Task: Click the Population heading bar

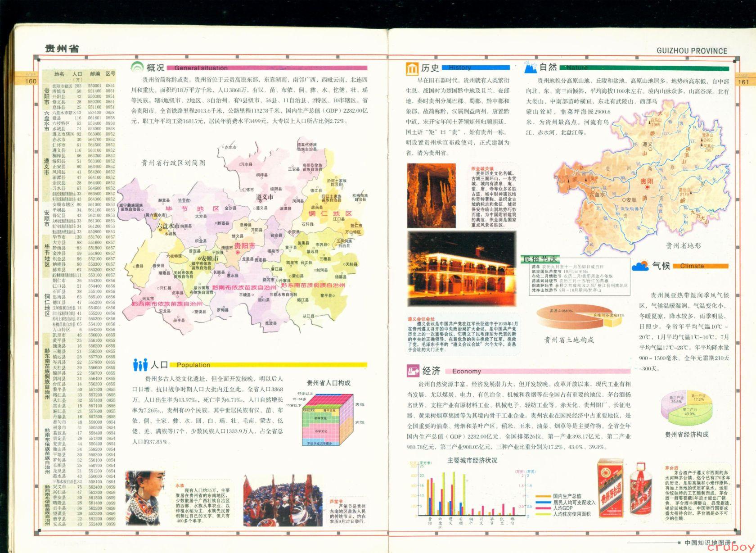Action: click(x=268, y=365)
